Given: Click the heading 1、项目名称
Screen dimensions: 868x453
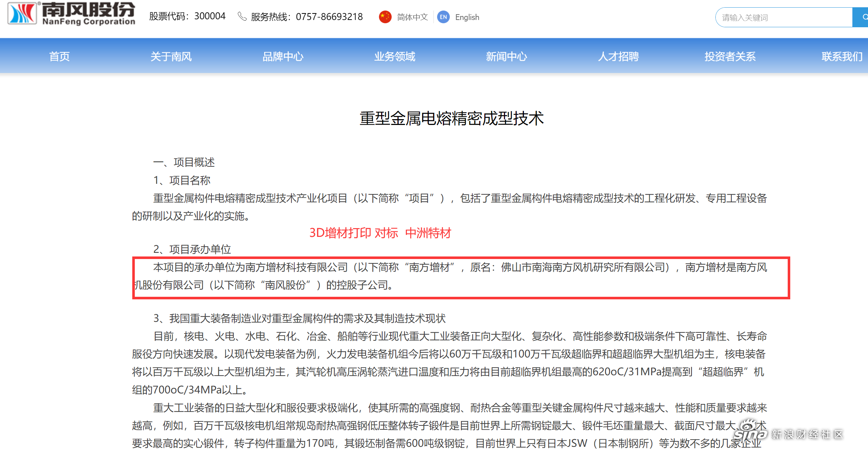Looking at the screenshot, I should point(182,180).
